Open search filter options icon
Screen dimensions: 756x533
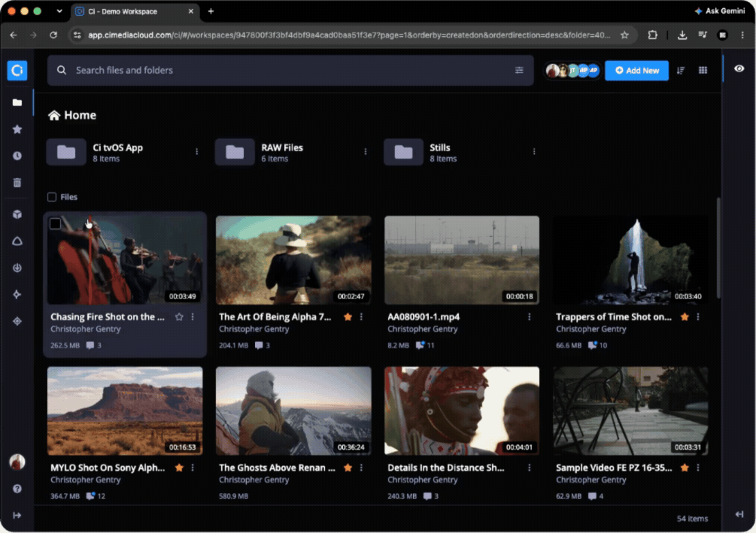[x=519, y=71]
